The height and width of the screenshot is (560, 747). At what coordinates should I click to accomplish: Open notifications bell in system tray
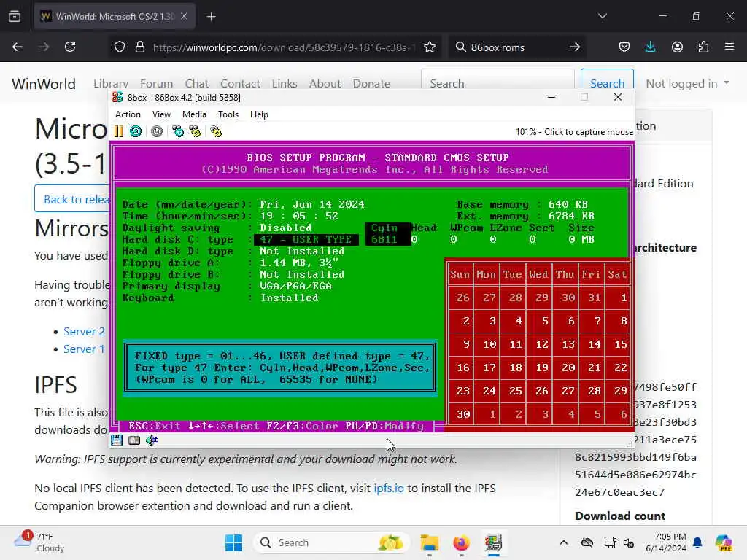(x=697, y=542)
